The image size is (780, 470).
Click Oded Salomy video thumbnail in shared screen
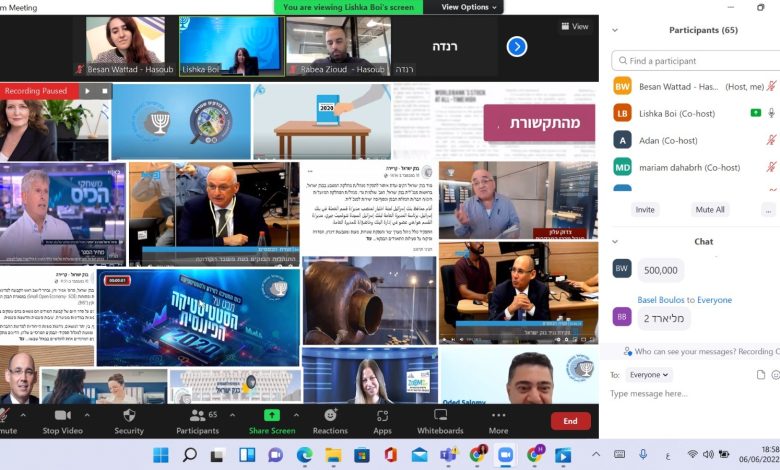pyautogui.click(x=518, y=376)
